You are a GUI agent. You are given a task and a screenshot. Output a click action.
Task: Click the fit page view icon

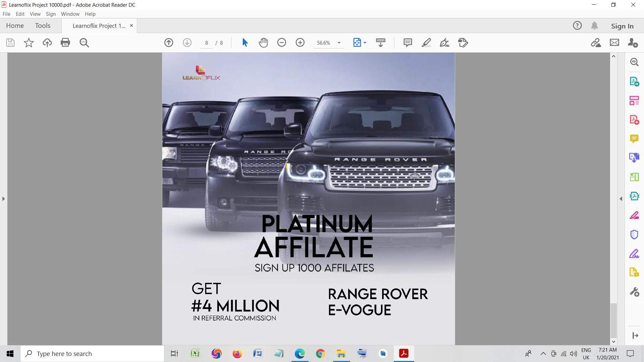click(357, 43)
